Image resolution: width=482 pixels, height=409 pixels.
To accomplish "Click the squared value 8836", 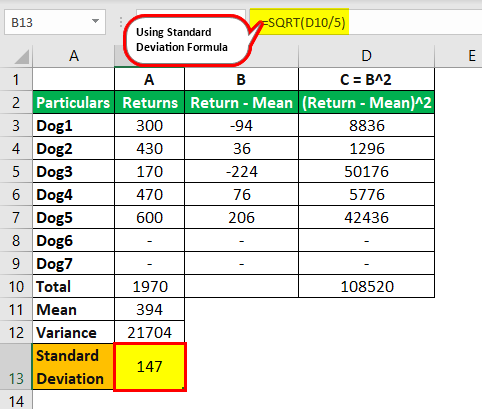I will pyautogui.click(x=367, y=125).
